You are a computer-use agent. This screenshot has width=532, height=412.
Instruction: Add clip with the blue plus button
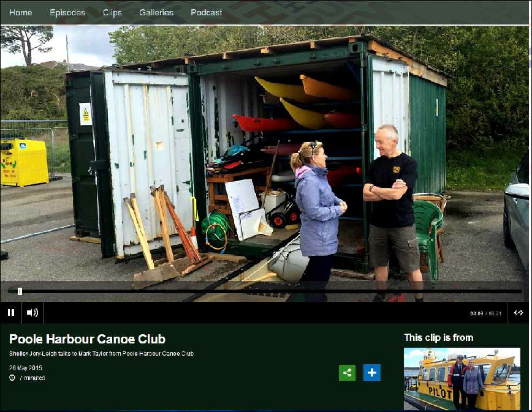(372, 373)
